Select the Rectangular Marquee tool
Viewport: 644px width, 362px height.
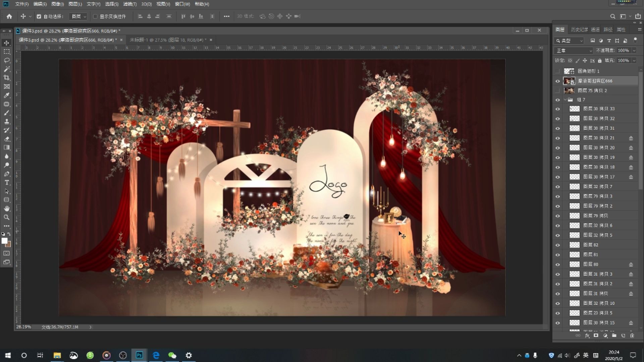[x=6, y=52]
